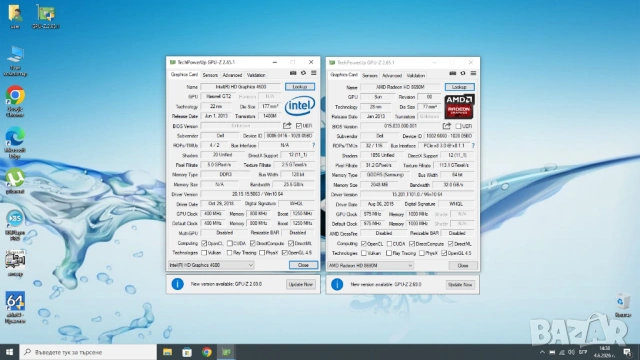This screenshot has height=360, width=640.
Task: Toggle PhysX checkbox in AMD window
Action: 422,253
